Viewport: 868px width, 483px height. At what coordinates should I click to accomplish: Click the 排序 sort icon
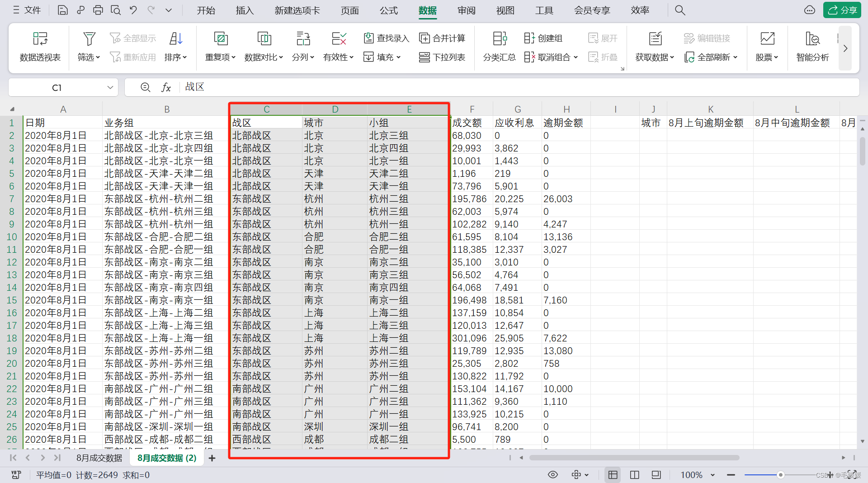(176, 39)
